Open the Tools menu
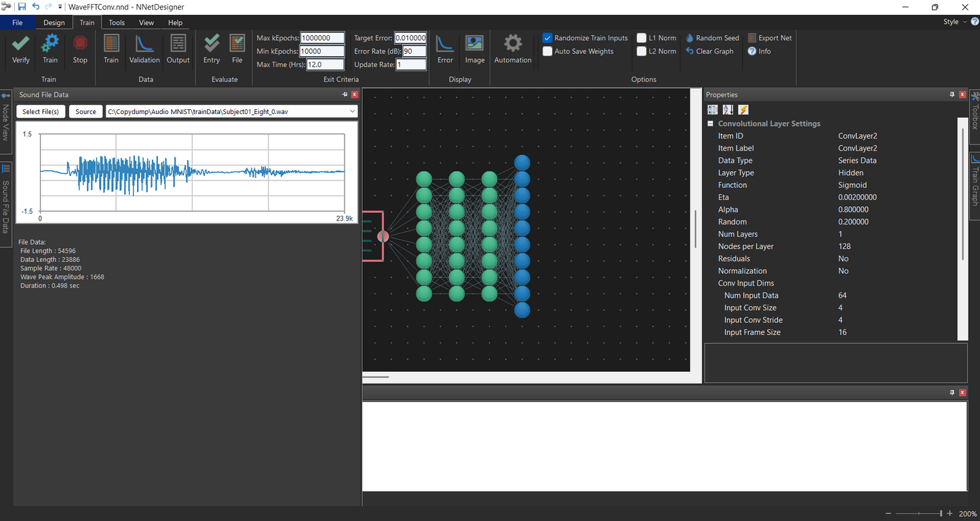The height and width of the screenshot is (521, 980). click(116, 22)
